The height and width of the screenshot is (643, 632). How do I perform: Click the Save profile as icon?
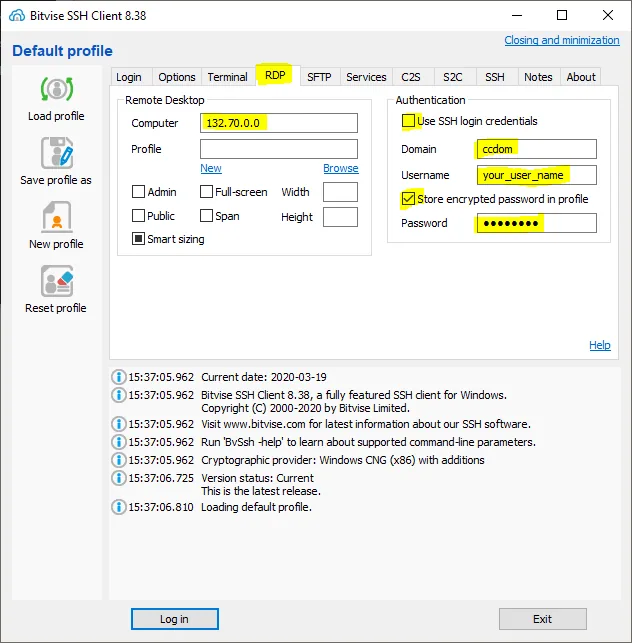[x=57, y=153]
